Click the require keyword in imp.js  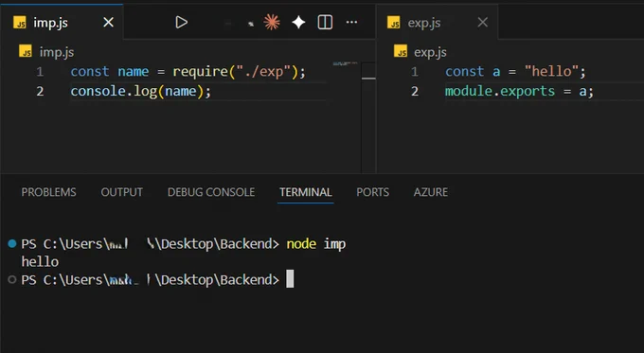201,72
